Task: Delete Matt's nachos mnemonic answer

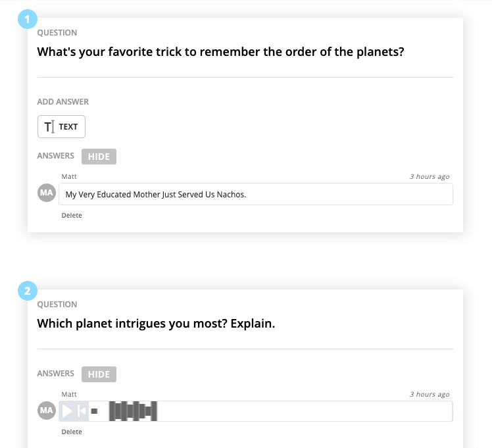Action: 72,216
